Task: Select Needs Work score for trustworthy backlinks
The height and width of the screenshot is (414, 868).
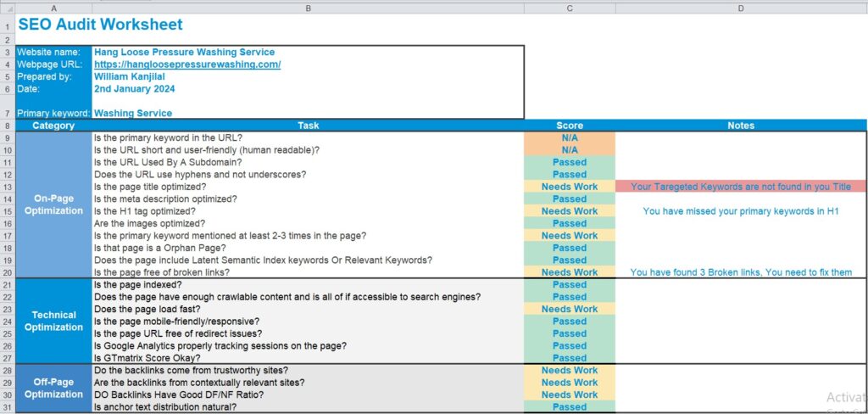Action: (x=570, y=370)
